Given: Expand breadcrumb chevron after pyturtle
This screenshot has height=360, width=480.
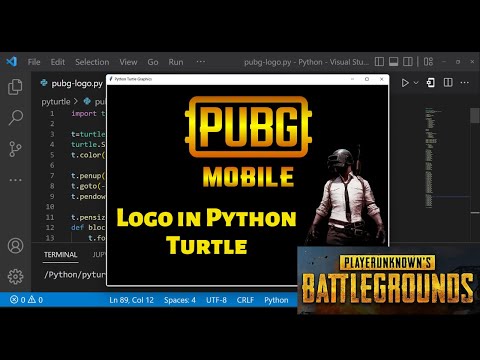Looking at the screenshot, I should click(76, 101).
